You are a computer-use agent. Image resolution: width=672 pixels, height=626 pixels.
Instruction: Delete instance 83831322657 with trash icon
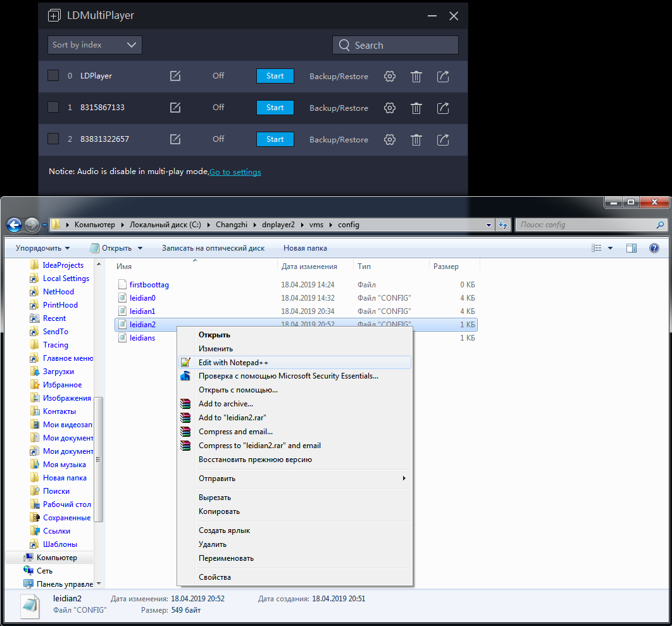(416, 140)
